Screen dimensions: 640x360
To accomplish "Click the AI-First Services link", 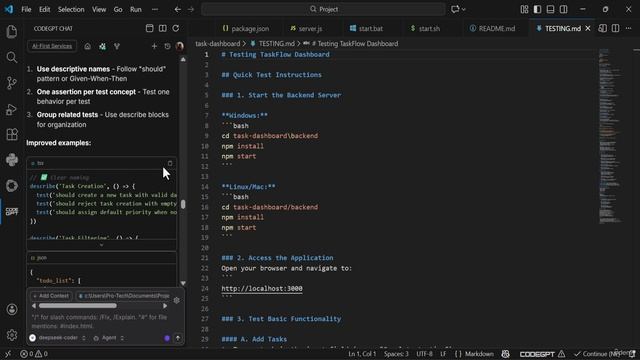I will tap(52, 47).
